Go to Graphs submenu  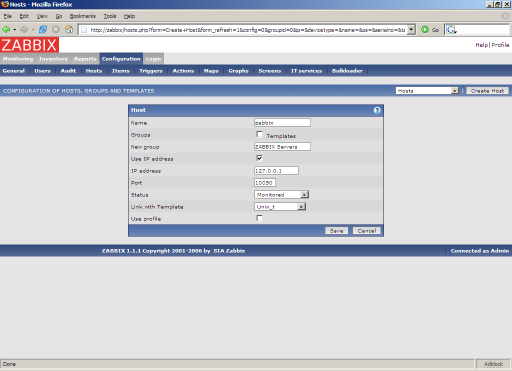click(238, 71)
